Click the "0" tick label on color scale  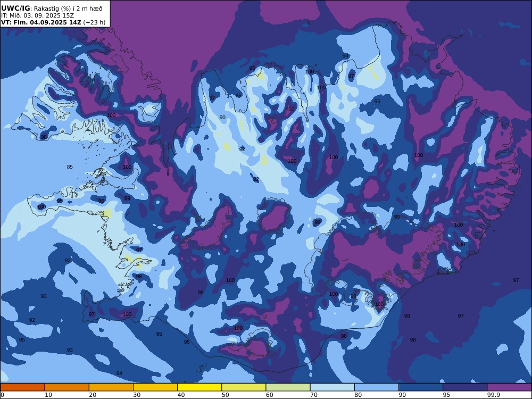[2, 395]
